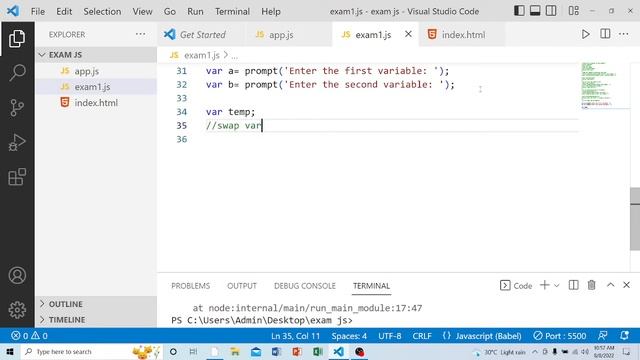Open the Help menu
Screen dimensions: 640x360
(x=271, y=11)
